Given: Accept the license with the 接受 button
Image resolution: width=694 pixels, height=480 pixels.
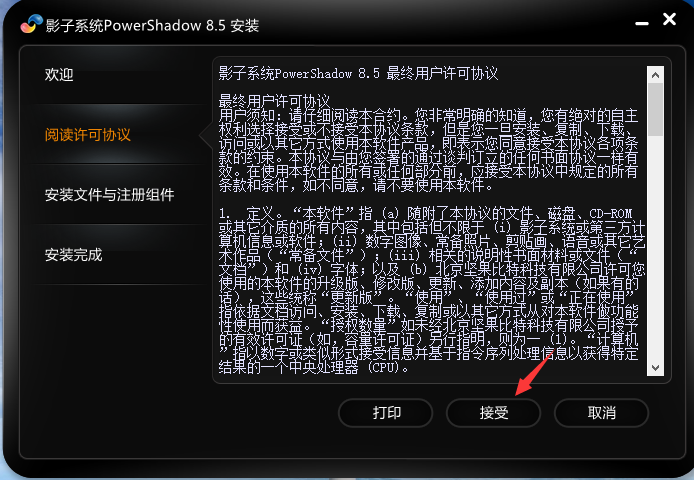Looking at the screenshot, I should pyautogui.click(x=493, y=413).
